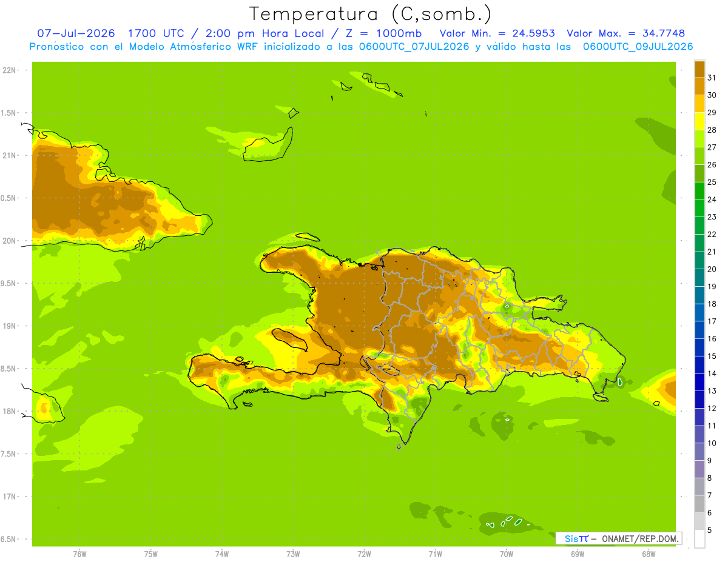Click the pressure level "Z = 1000mb"
Viewport: 728px width, 562px height.
coord(385,33)
